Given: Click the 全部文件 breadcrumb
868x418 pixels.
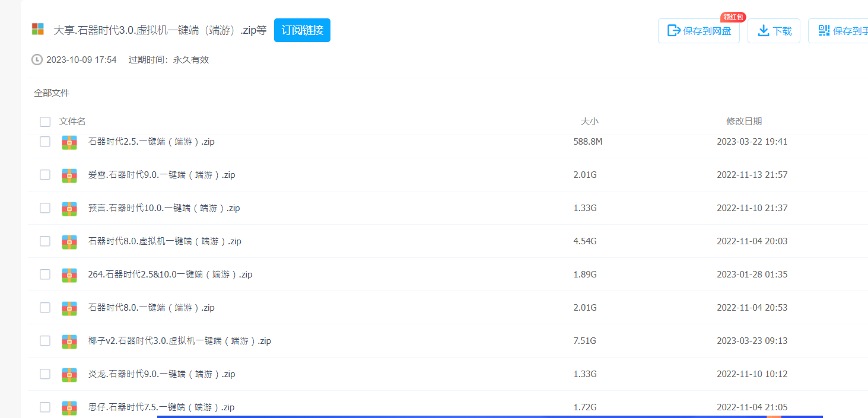Looking at the screenshot, I should (52, 93).
